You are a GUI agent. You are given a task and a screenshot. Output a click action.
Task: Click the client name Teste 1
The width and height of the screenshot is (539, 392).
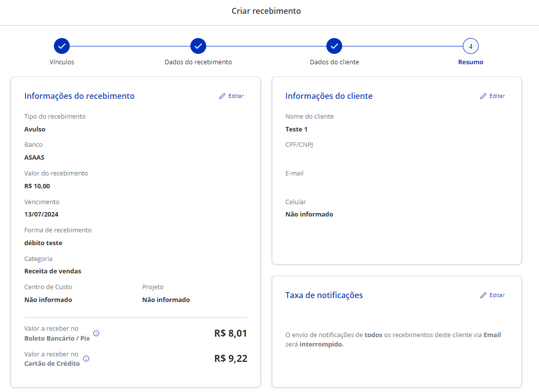[296, 130]
